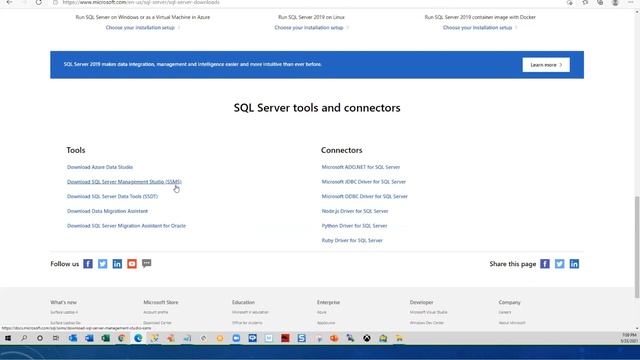Image resolution: width=640 pixels, height=360 pixels.
Task: Open Zoom from the taskbar
Action: coord(236,338)
